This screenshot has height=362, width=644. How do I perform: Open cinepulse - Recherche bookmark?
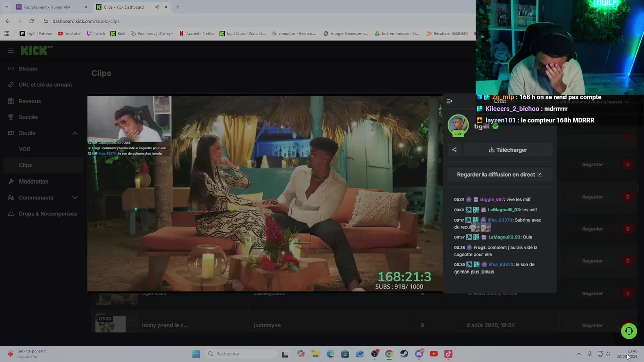(294, 34)
